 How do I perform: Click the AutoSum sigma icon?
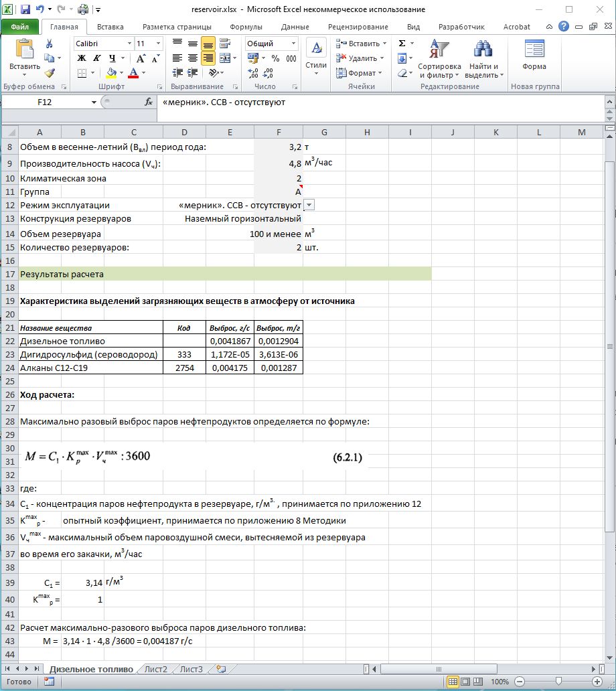402,44
